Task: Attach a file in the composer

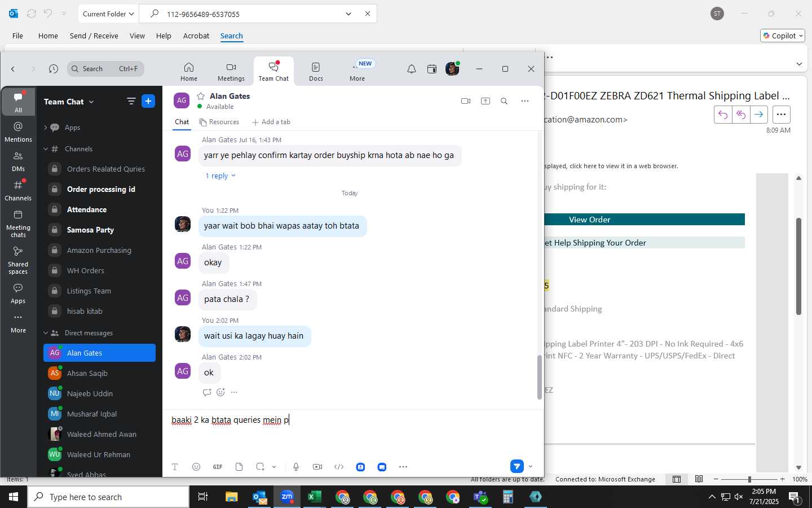Action: (239, 467)
